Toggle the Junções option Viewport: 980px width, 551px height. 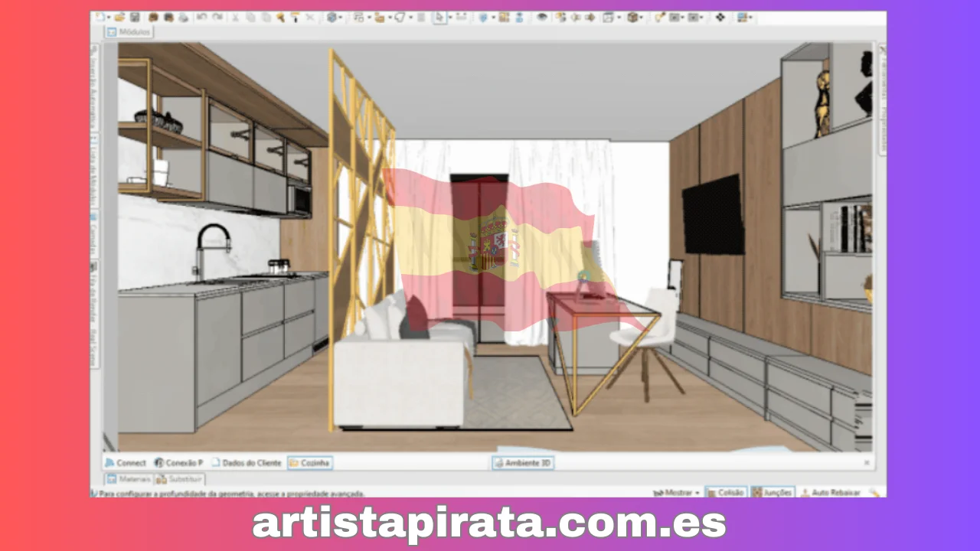[x=773, y=493]
